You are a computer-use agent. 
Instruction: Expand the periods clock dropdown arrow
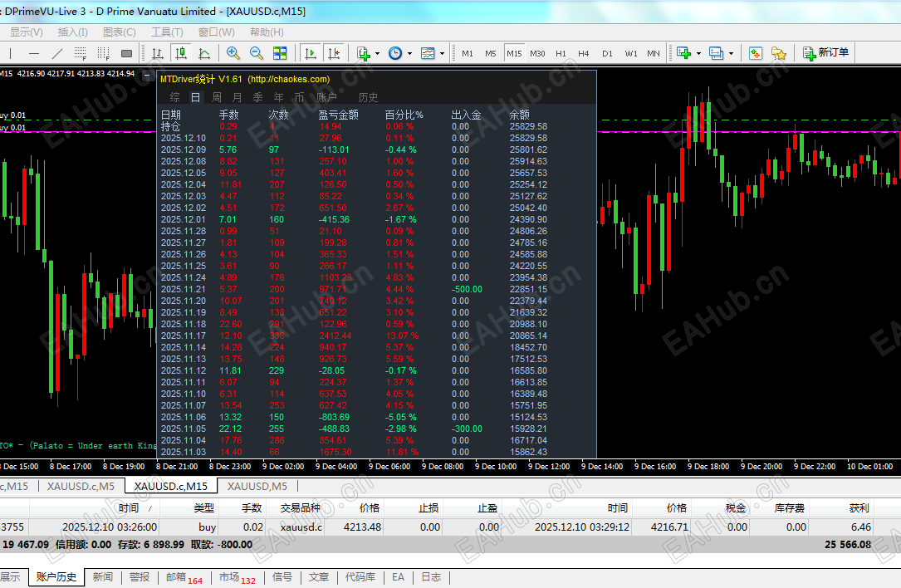[x=409, y=53]
